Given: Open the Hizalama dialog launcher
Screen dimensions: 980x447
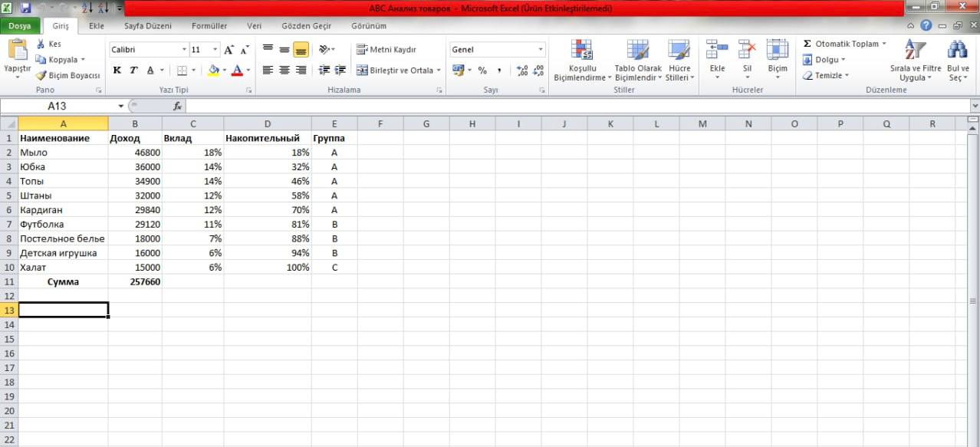Looking at the screenshot, I should coord(439,90).
